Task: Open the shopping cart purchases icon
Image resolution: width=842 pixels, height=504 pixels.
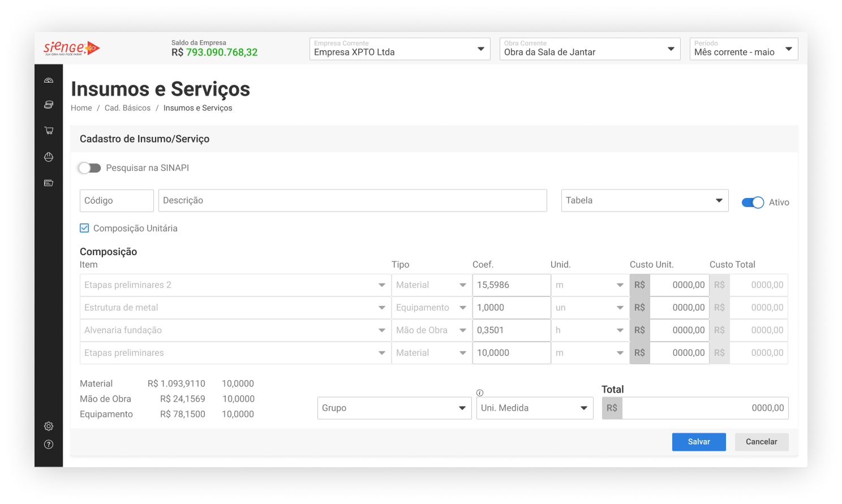Action: coord(49,131)
